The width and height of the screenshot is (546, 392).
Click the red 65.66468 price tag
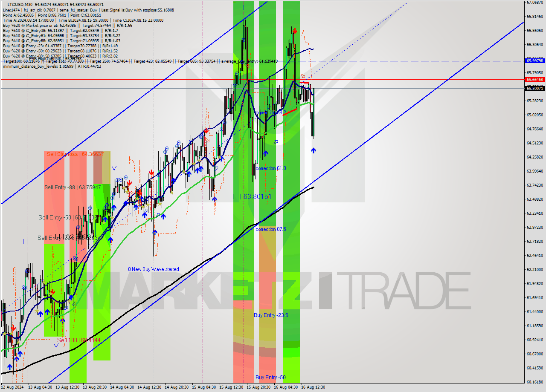coord(534,79)
